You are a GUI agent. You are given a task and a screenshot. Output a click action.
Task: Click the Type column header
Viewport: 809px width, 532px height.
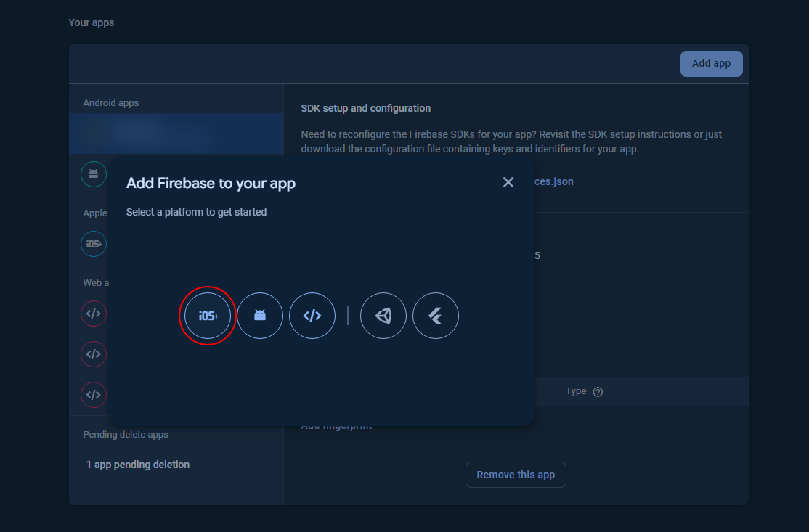tap(576, 391)
